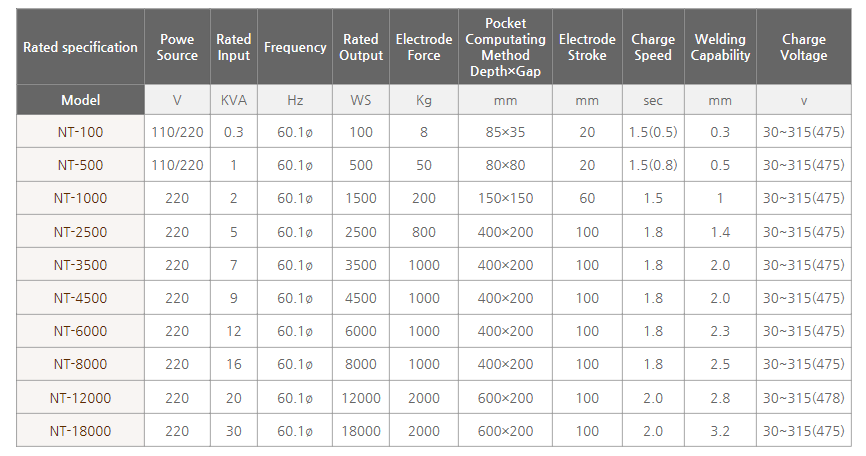Select the NT-18000 model cell
866x456 pixels.
(81, 431)
